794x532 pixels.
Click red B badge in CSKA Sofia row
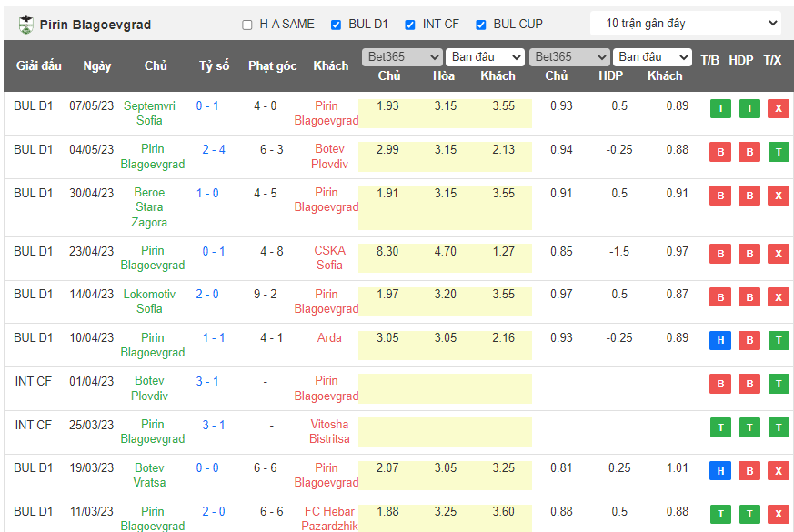(x=720, y=254)
